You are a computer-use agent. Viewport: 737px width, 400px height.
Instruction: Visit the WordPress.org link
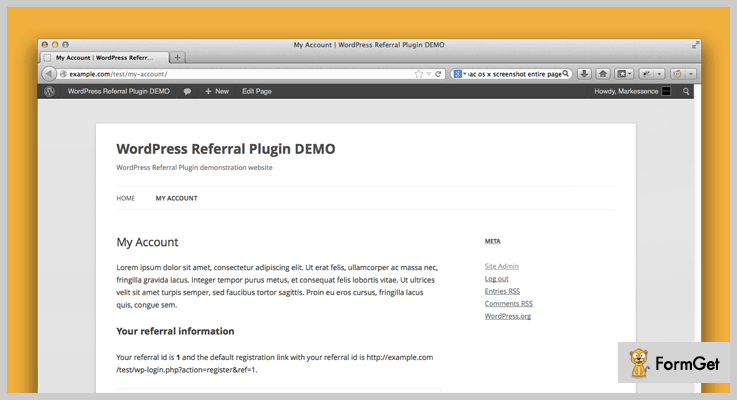(508, 316)
